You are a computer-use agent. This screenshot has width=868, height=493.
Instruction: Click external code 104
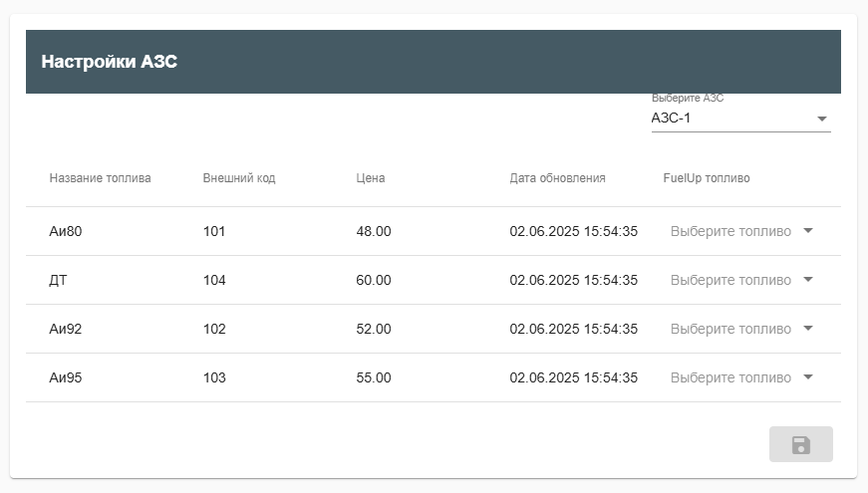pos(214,280)
